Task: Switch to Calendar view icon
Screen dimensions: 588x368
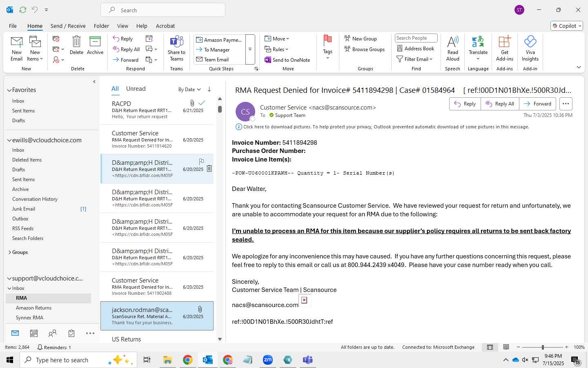Action: tap(34, 333)
